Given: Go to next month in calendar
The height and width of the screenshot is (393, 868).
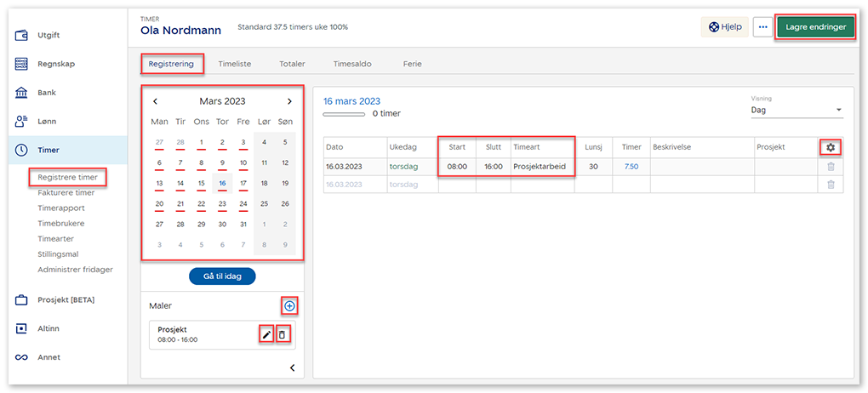Looking at the screenshot, I should (x=289, y=101).
